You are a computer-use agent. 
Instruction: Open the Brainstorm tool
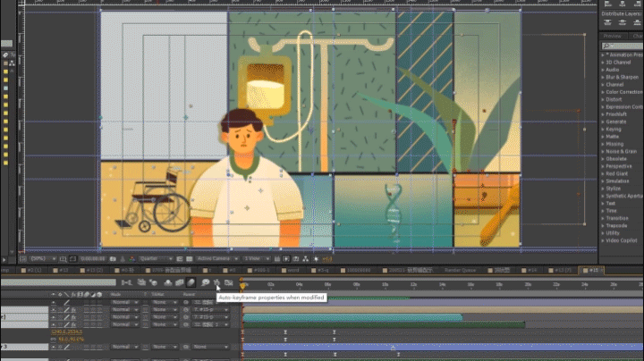[x=206, y=282]
